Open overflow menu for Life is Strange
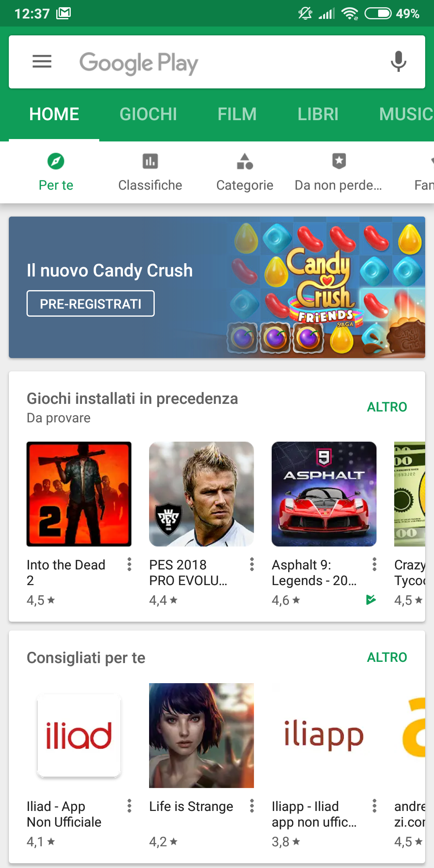This screenshot has height=868, width=434. 252,806
